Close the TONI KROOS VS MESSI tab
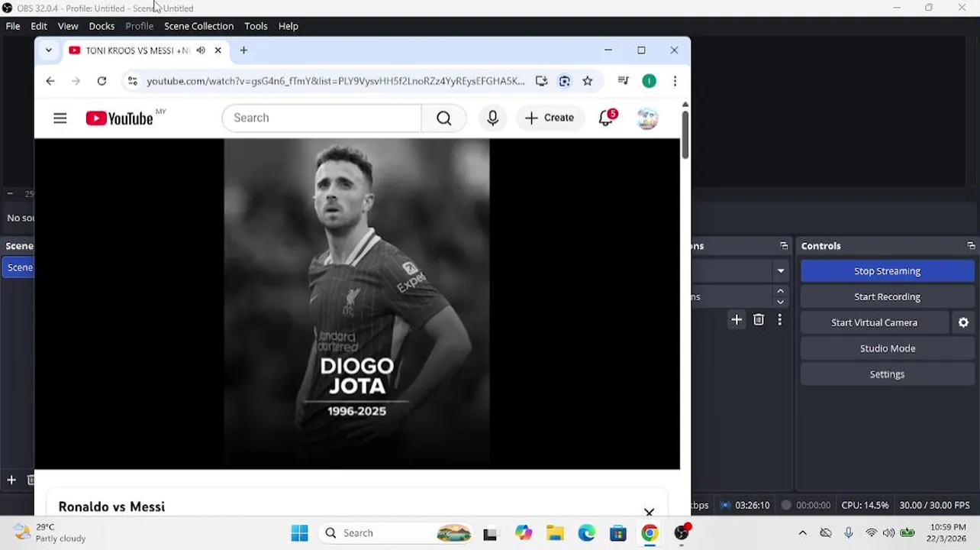 pos(218,50)
